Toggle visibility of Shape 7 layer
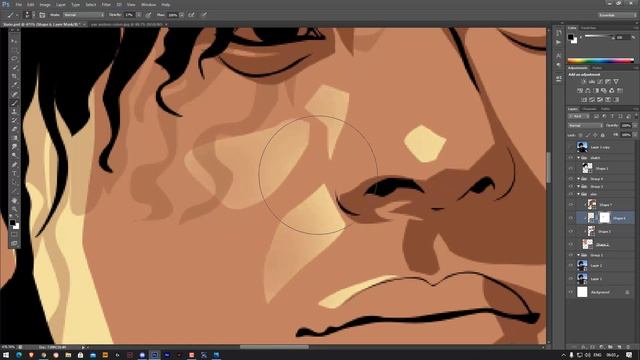This screenshot has width=640, height=360. click(x=571, y=204)
